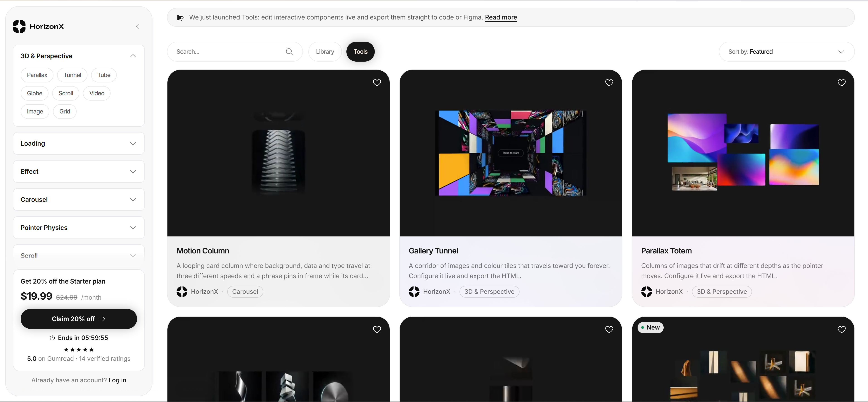Click 3D & Perspective tag on Gallery Tunnel
This screenshot has width=868, height=402.
pos(489,291)
